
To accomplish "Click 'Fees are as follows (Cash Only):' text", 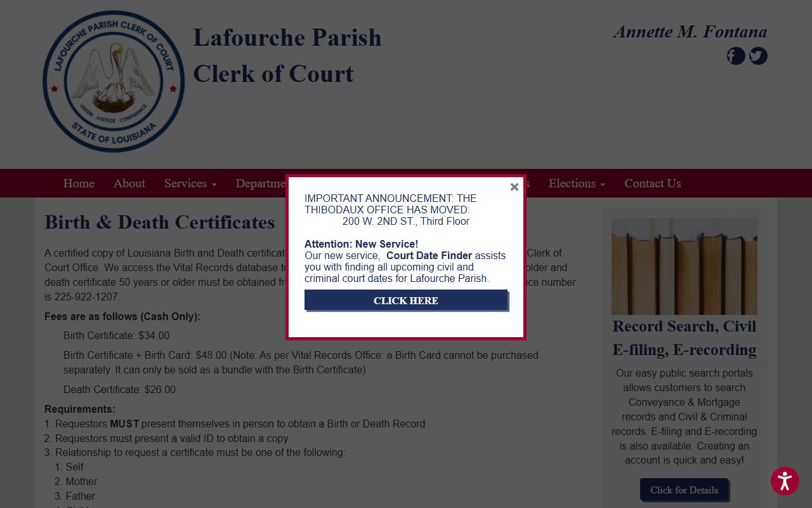I will pos(122,316).
